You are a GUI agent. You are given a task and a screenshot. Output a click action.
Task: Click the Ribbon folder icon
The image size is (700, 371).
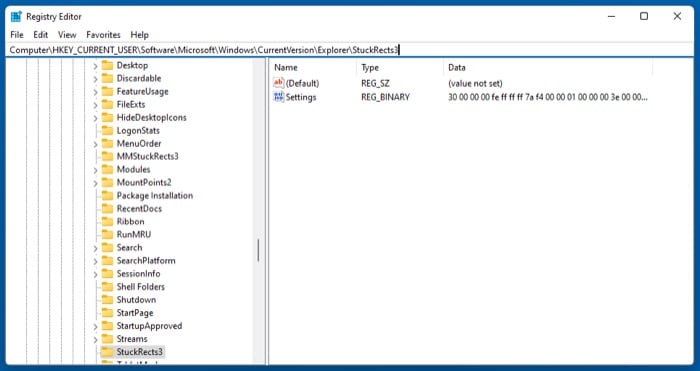coord(107,221)
